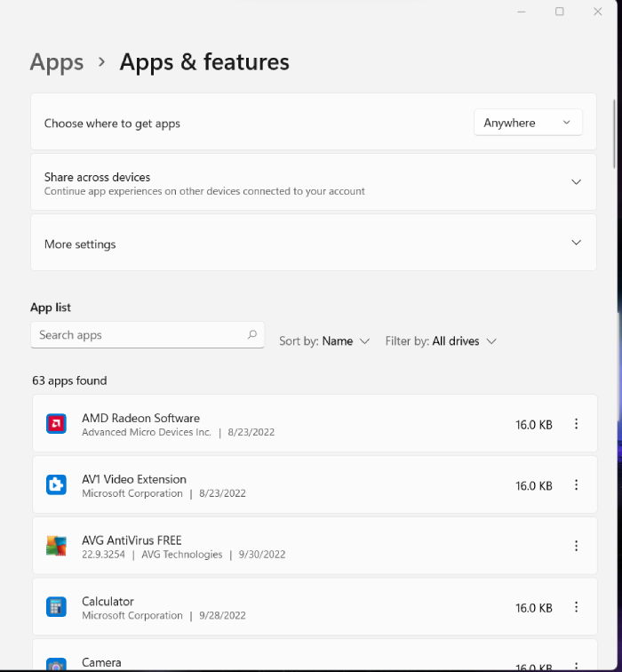Expand the More settings section
The image size is (622, 672).
tap(576, 243)
